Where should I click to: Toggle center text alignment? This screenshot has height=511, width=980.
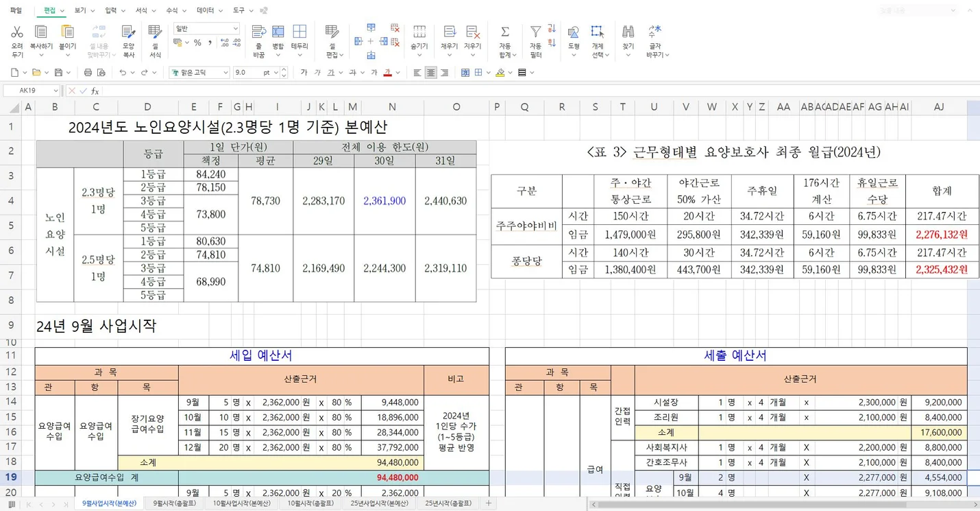click(431, 73)
